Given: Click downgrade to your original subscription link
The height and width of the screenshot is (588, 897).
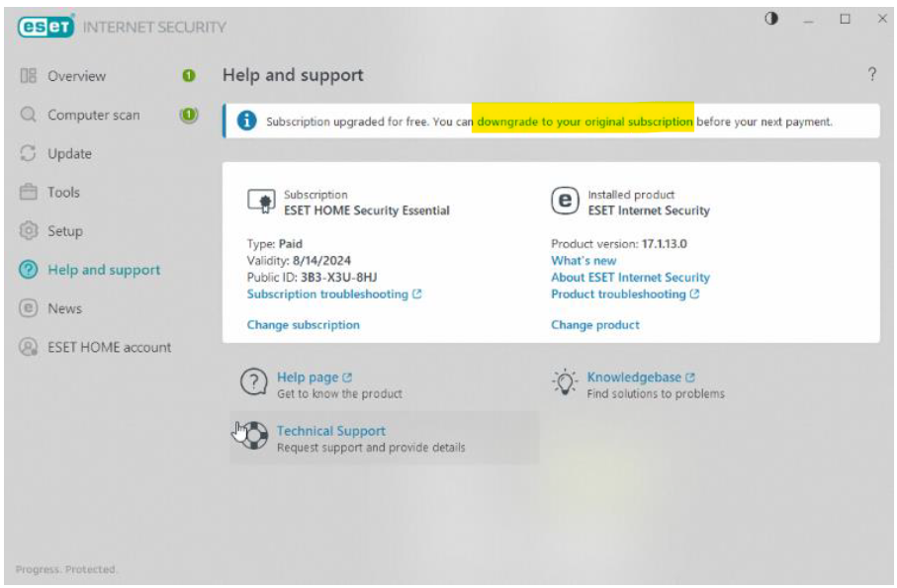Looking at the screenshot, I should pyautogui.click(x=584, y=122).
